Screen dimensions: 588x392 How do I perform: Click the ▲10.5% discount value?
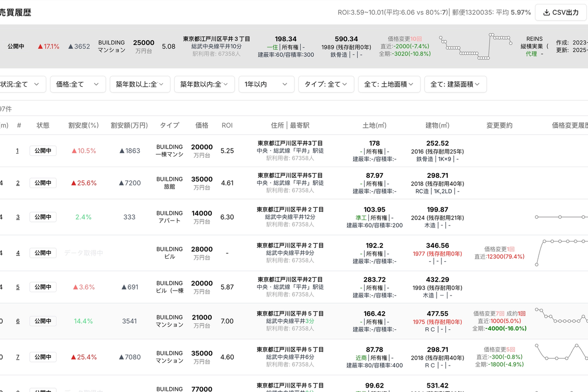tap(83, 150)
